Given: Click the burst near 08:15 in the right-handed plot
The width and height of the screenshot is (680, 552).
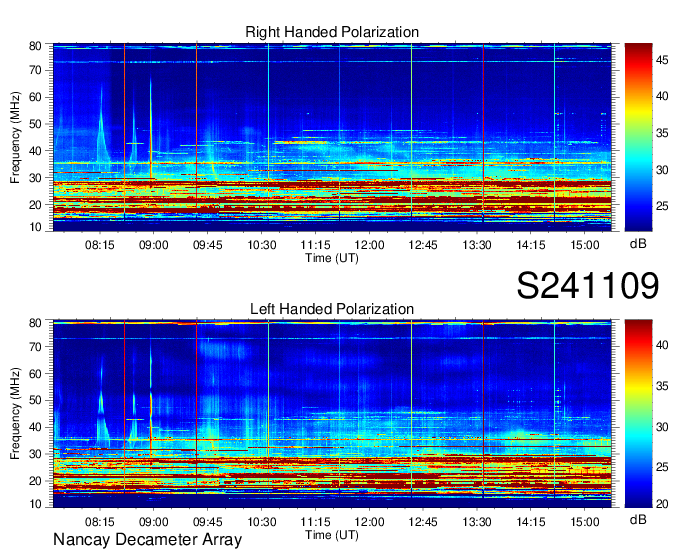Looking at the screenshot, I should point(102,126).
